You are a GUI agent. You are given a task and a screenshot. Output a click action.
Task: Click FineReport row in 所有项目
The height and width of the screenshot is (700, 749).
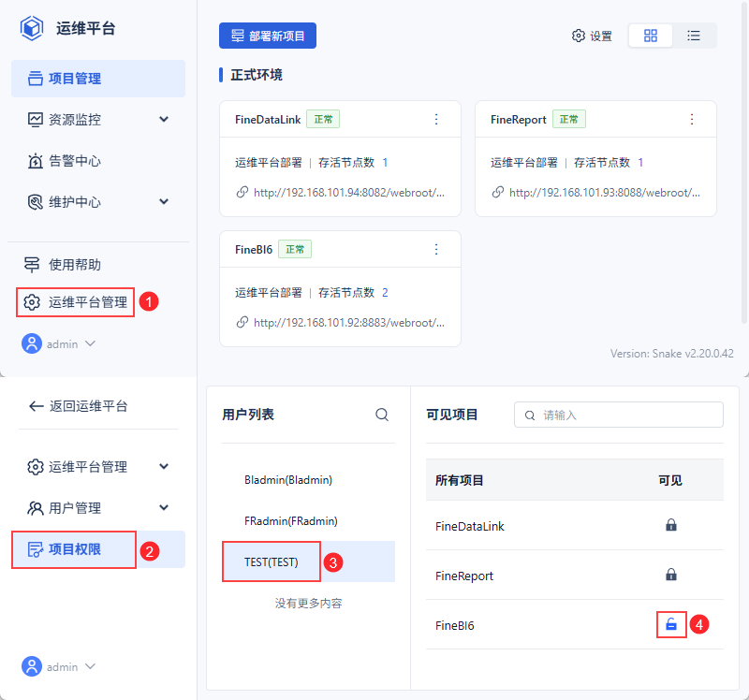(575, 576)
